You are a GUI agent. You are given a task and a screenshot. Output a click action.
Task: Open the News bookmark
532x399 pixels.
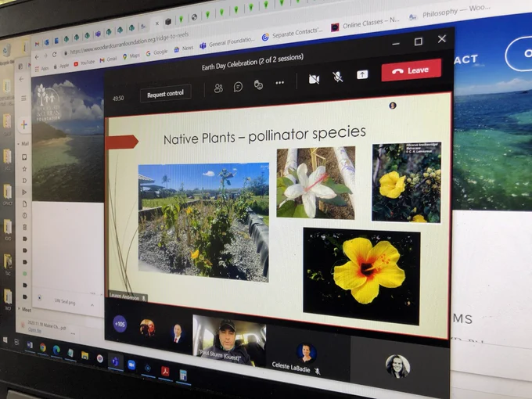click(184, 49)
